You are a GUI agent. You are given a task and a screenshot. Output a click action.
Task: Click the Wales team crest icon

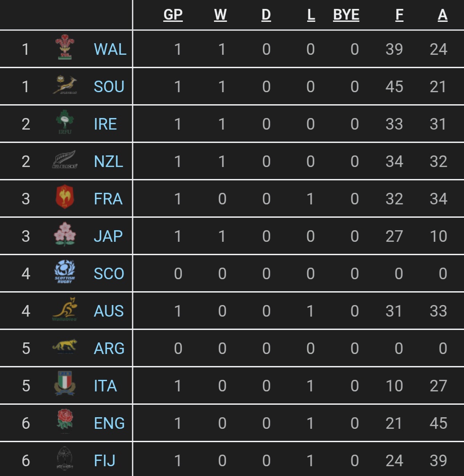coord(65,47)
